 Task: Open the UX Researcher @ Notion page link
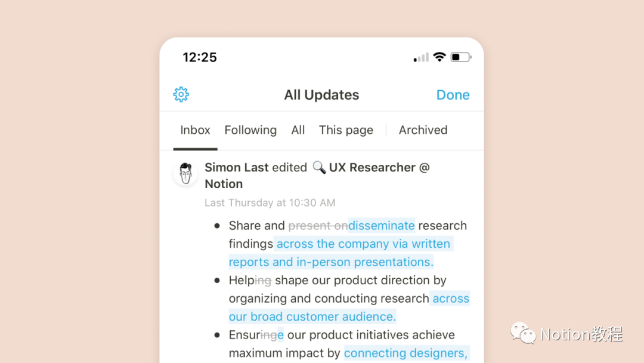pos(379,168)
